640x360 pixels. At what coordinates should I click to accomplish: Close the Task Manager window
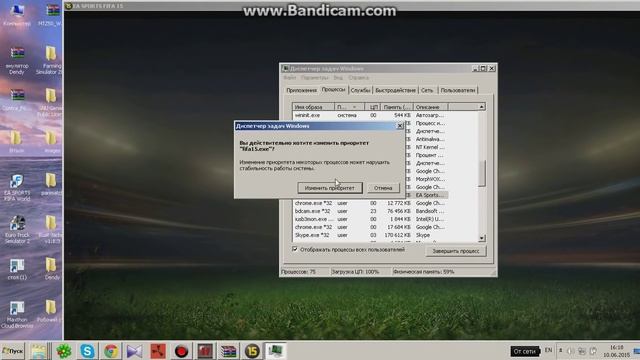click(x=492, y=69)
